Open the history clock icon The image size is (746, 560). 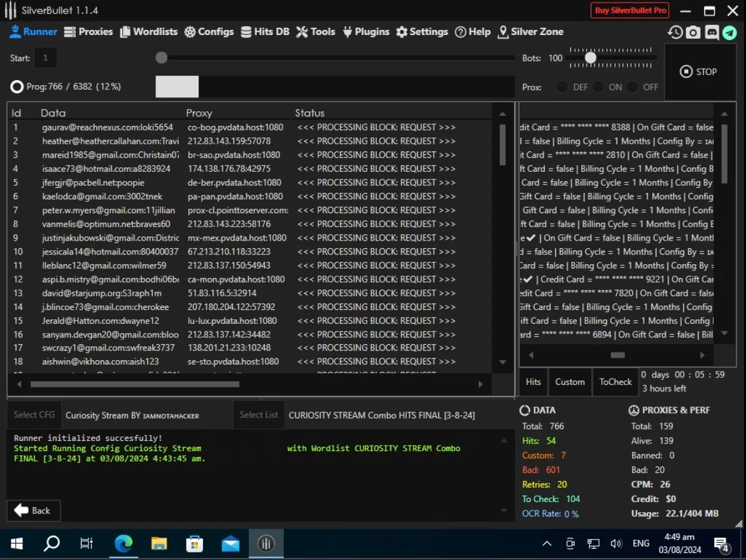pos(675,32)
